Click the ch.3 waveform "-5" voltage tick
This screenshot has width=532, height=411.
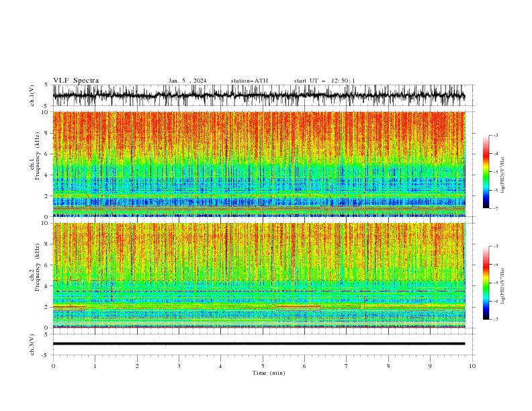[x=46, y=355]
